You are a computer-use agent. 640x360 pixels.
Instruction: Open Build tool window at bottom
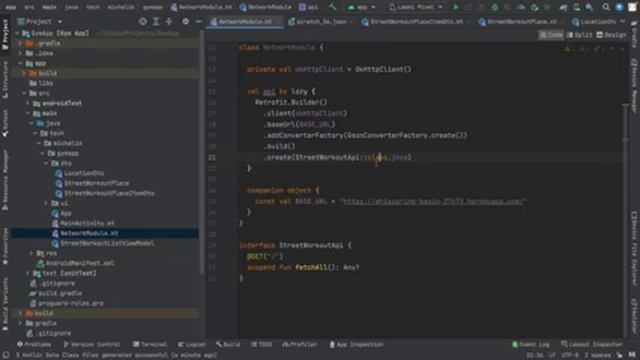point(229,344)
